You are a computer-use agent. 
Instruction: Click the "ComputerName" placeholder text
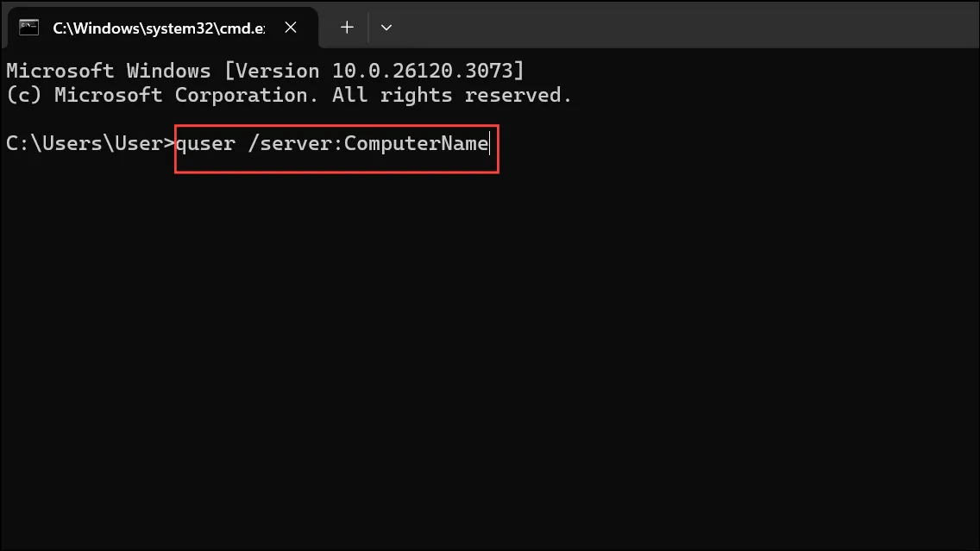pos(417,144)
